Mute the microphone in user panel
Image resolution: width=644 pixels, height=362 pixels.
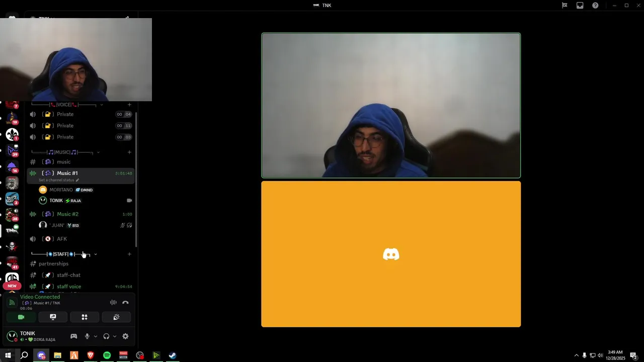point(87,336)
